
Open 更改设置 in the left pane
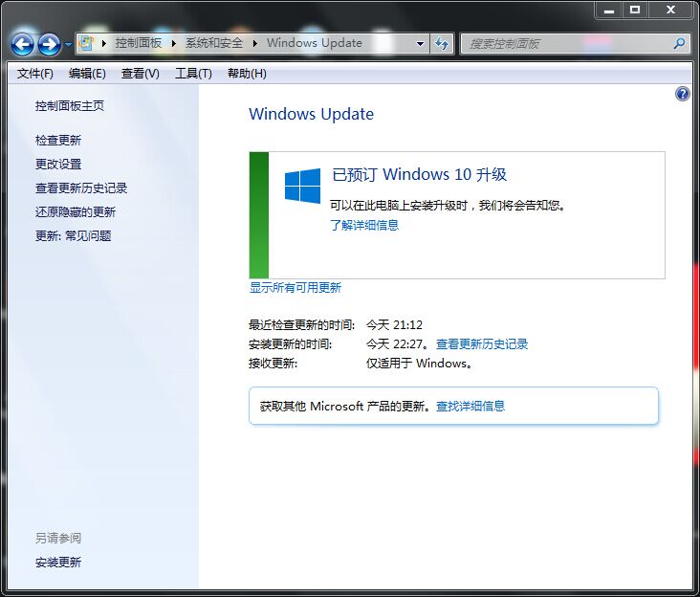58,164
